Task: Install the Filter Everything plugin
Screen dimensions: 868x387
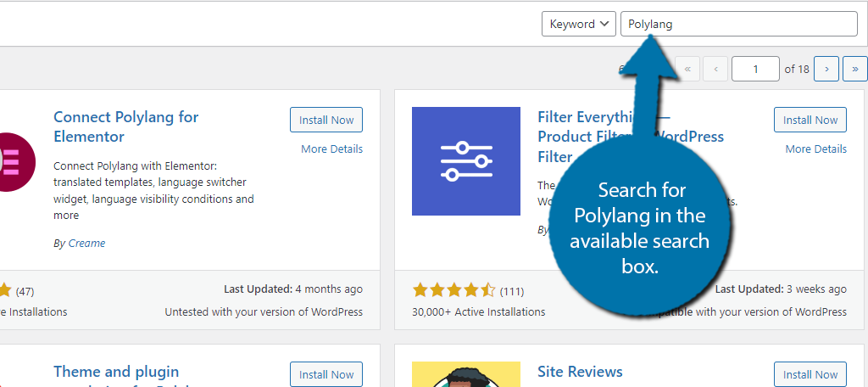Action: (810, 120)
